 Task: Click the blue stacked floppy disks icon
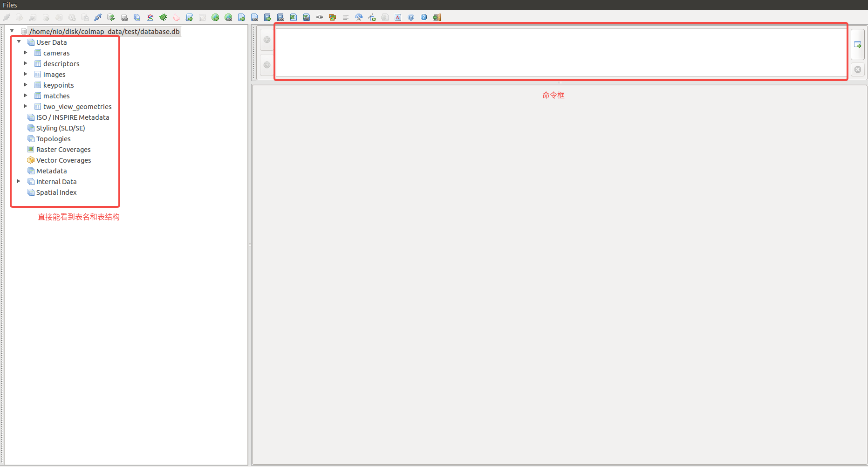coord(137,17)
